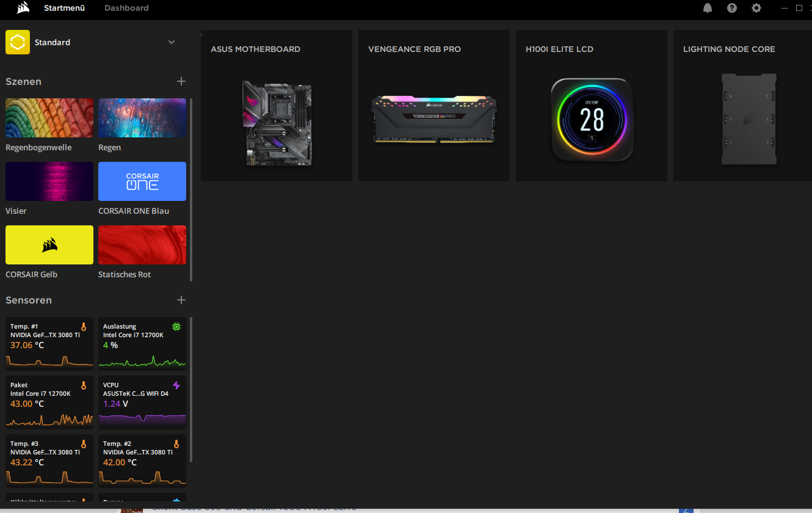Switch to the Dashboard tab

(x=126, y=8)
